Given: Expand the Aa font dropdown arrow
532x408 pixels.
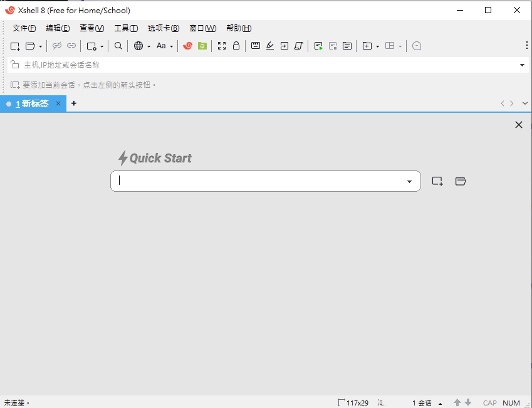Looking at the screenshot, I should click(171, 46).
